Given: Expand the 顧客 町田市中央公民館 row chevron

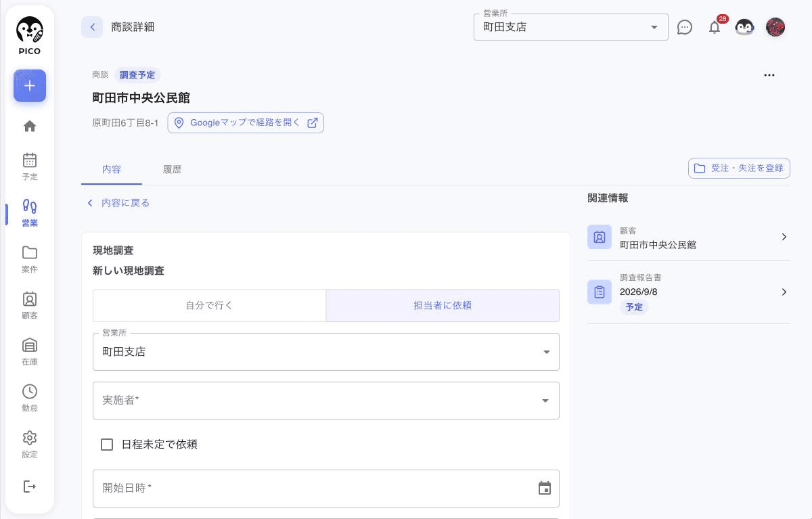Looking at the screenshot, I should click(x=784, y=237).
